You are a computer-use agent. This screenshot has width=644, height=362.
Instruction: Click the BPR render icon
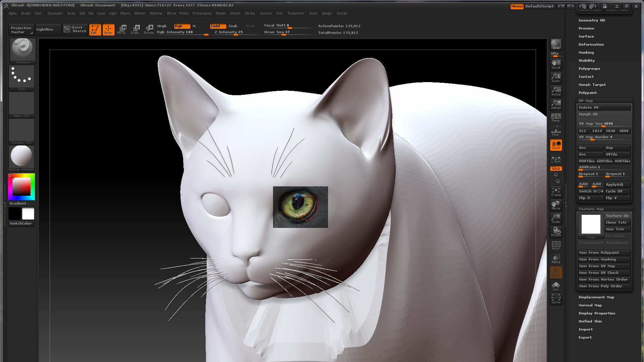coord(556,44)
